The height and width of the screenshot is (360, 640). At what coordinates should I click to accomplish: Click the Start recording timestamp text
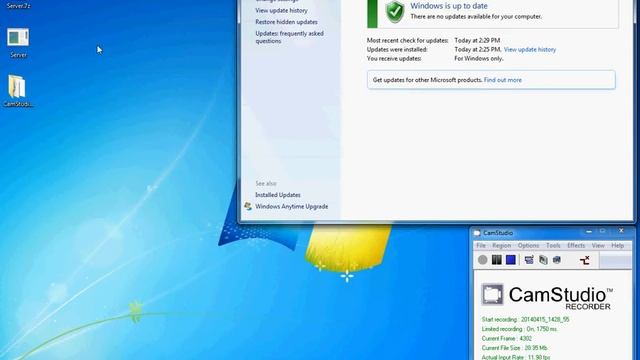click(525, 320)
